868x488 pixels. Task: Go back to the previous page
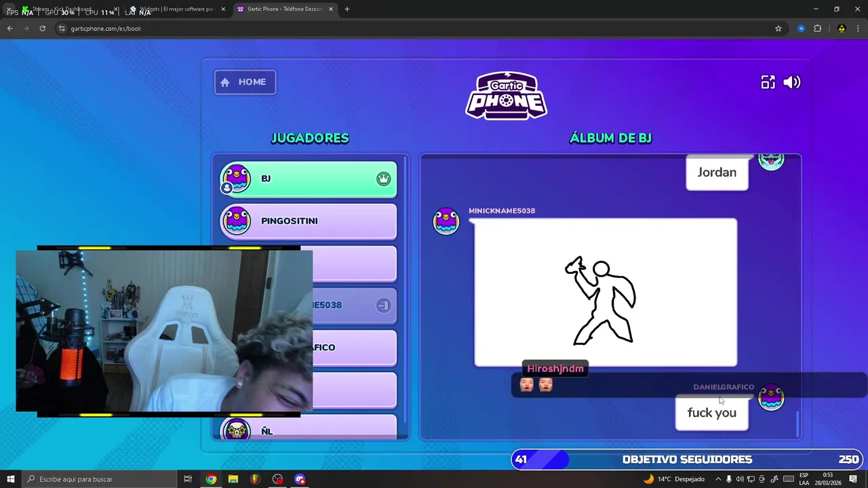pos(9,28)
